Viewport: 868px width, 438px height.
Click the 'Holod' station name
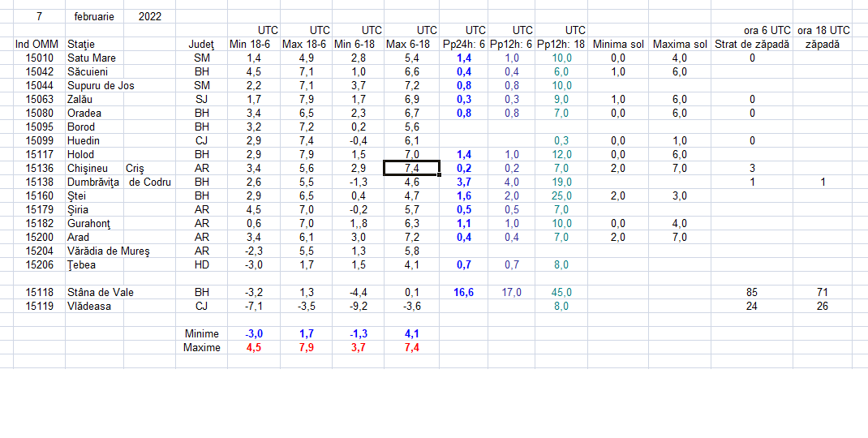[81, 154]
